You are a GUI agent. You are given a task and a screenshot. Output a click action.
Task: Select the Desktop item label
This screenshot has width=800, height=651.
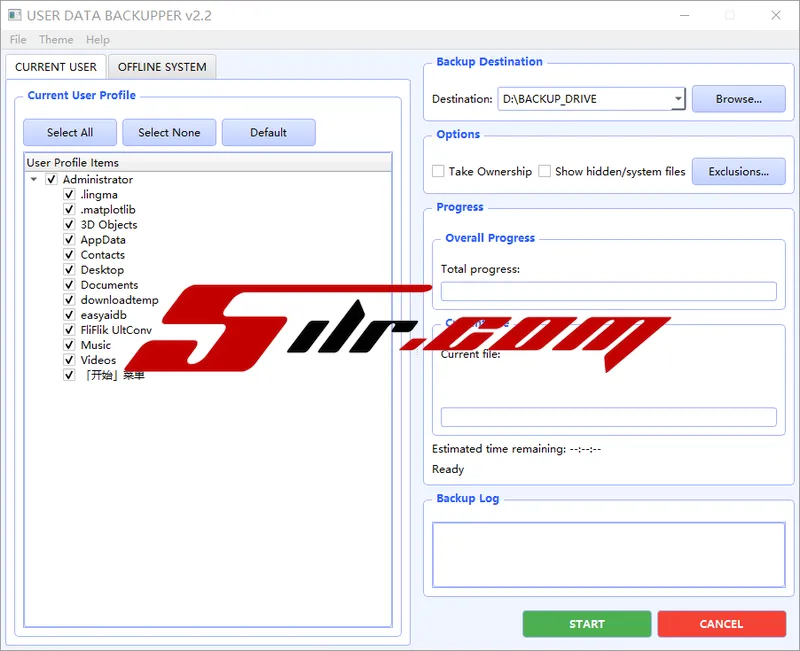tap(102, 270)
